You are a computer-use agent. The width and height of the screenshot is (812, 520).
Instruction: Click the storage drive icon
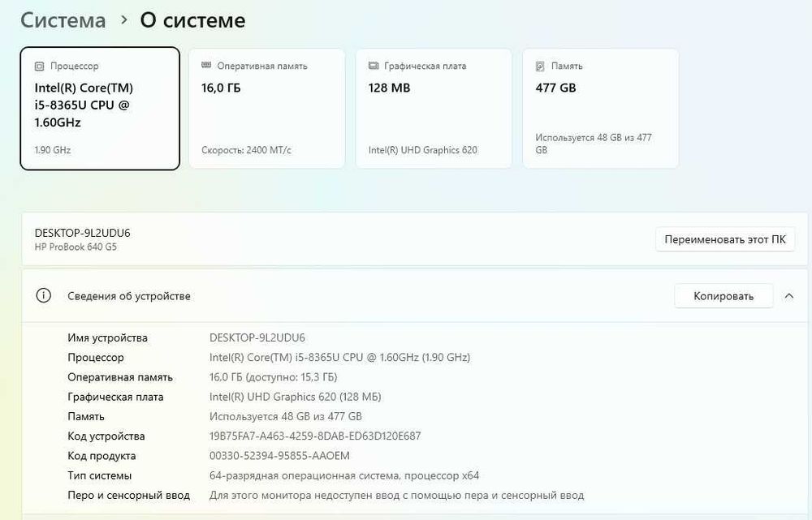[x=540, y=67]
